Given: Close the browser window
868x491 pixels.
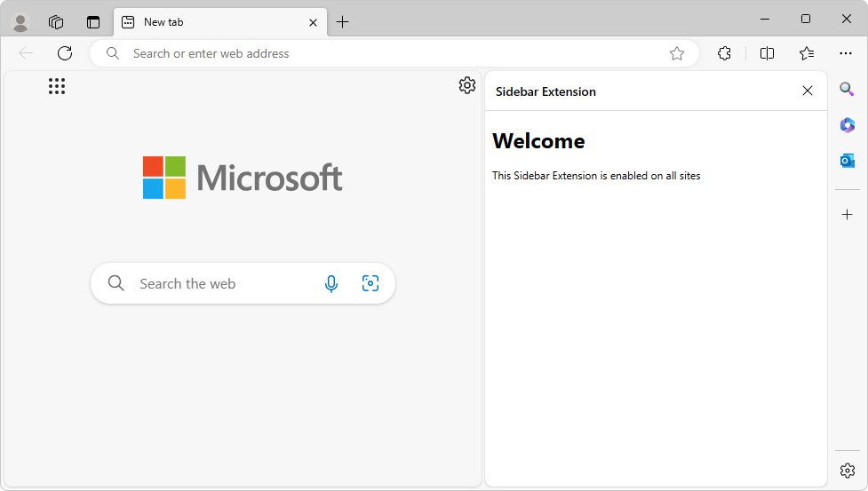Looking at the screenshot, I should pyautogui.click(x=847, y=19).
